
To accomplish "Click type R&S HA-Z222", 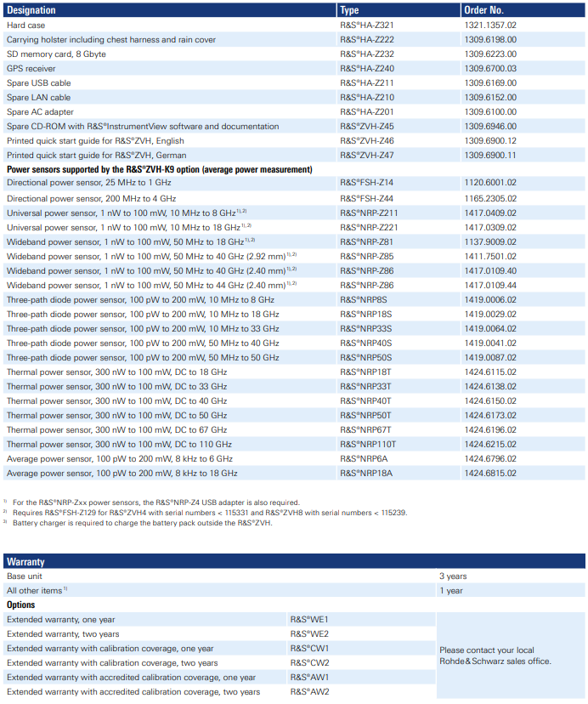I will 367,39.
